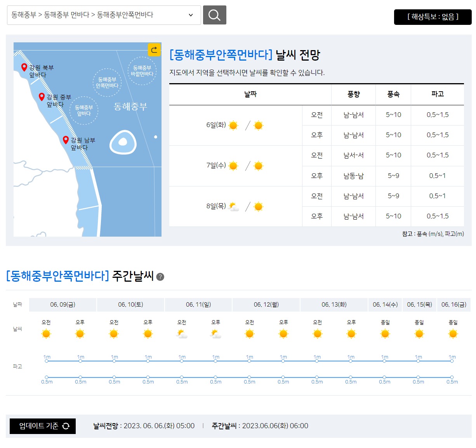Click the 8일(목) partly cloudy morning icon
Image resolution: width=476 pixels, height=448 pixels.
point(234,207)
